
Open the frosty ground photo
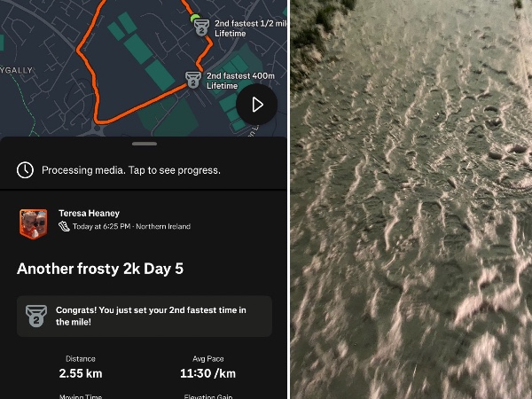click(x=411, y=199)
